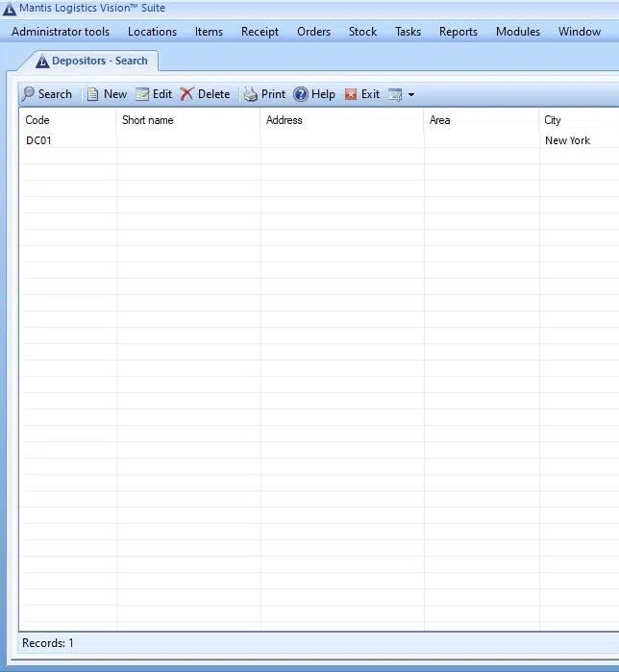Expand the toolbar dropdown arrow beside grid icon
The height and width of the screenshot is (672, 619).
coord(411,94)
